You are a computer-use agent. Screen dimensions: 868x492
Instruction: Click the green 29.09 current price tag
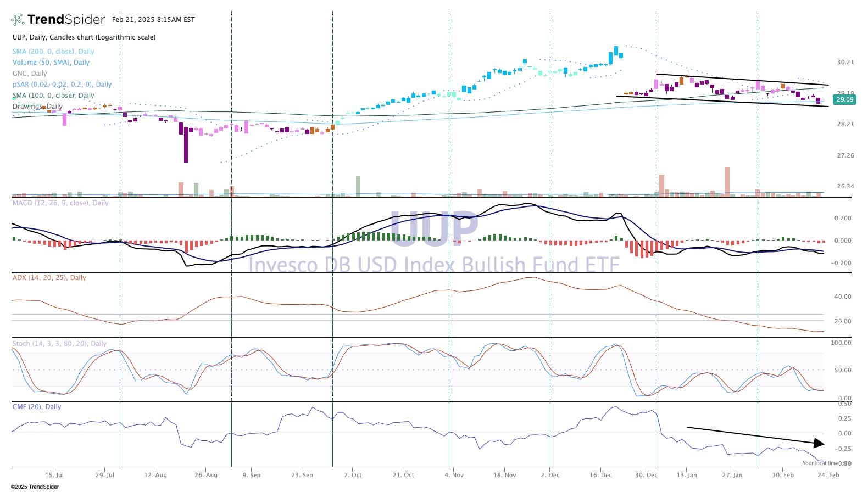tap(844, 99)
